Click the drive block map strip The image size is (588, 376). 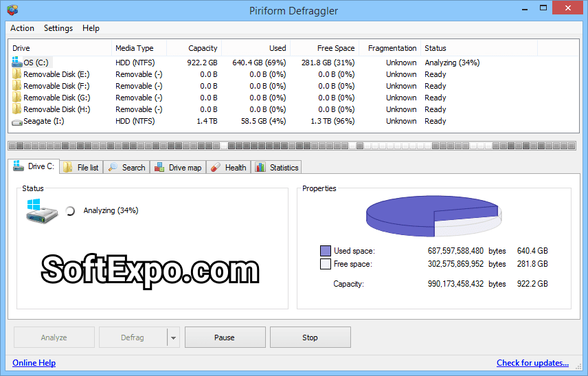pyautogui.click(x=292, y=146)
